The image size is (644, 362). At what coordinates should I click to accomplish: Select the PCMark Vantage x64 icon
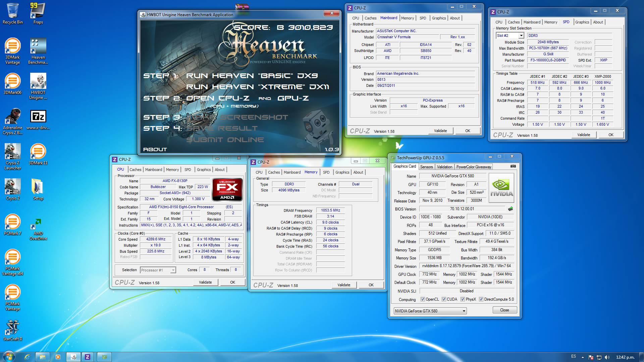click(x=12, y=262)
